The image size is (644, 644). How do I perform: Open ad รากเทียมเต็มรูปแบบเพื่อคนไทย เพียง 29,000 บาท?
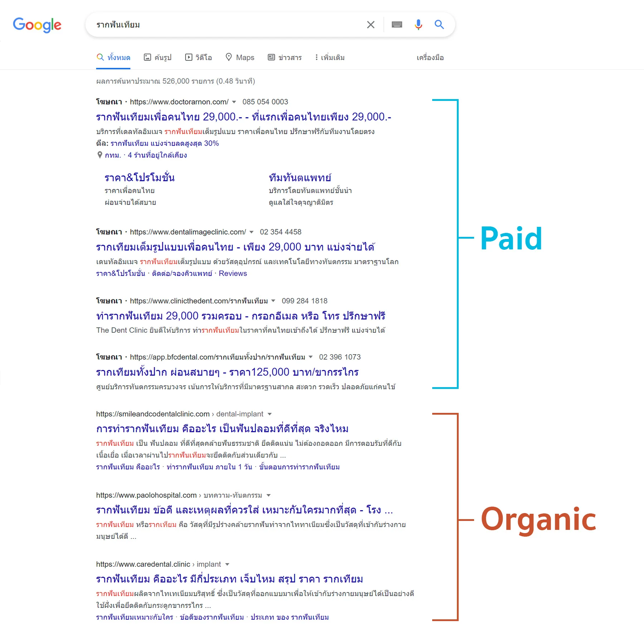pos(235,247)
